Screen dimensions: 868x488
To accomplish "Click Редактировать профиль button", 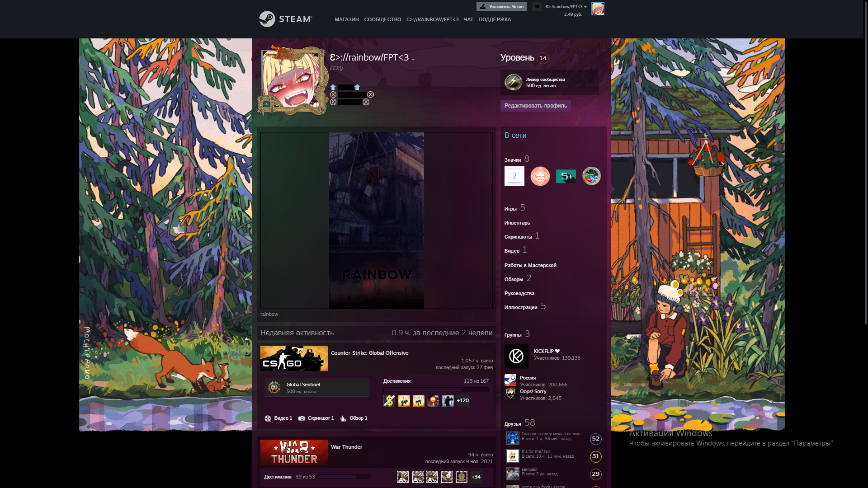I will pos(535,106).
